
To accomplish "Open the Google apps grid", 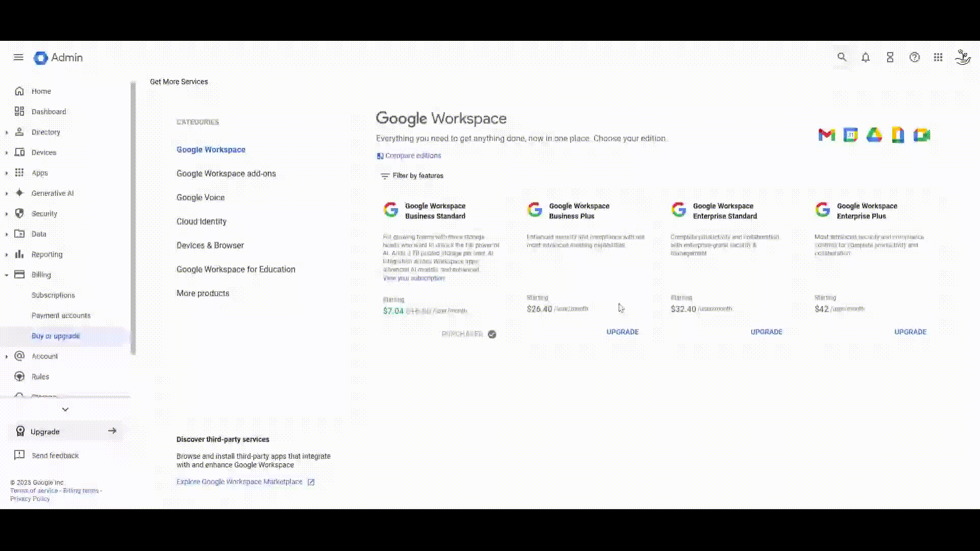I will click(x=938, y=58).
